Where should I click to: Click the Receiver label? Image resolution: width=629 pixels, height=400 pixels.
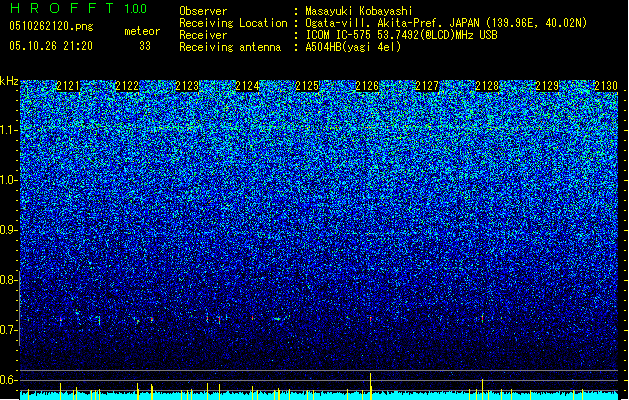tap(203, 35)
